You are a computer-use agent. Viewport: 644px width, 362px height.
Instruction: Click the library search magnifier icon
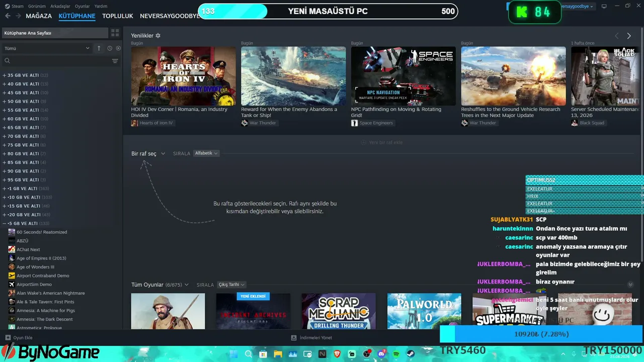coord(7,61)
